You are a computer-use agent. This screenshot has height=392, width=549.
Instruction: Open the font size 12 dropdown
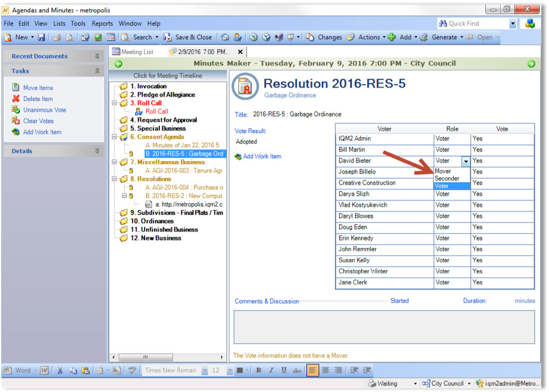[230, 370]
